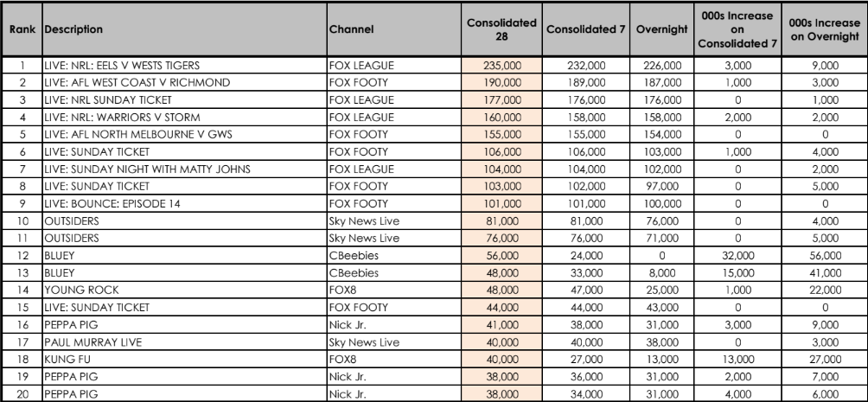Click LIVE: BOUNCE: EPISODE 14 cell
Viewport: 868px width, 402px height.
pyautogui.click(x=184, y=204)
